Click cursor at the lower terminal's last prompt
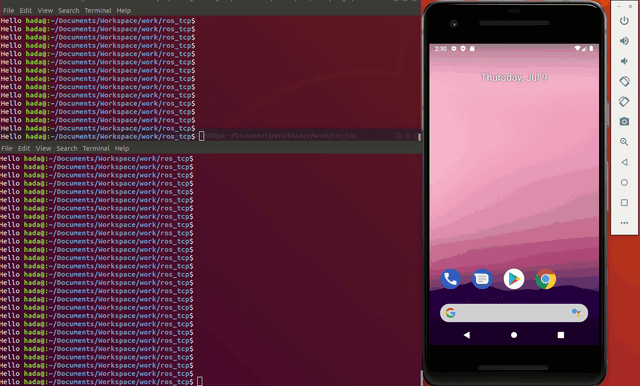 [x=200, y=382]
